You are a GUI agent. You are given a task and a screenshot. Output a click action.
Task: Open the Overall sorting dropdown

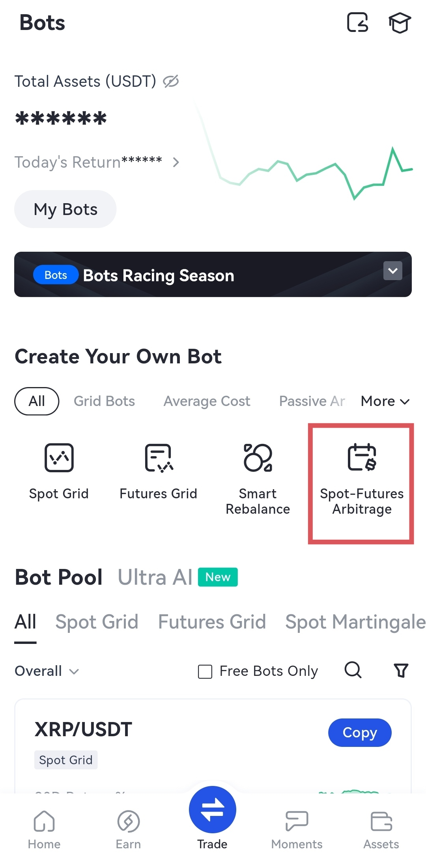47,671
